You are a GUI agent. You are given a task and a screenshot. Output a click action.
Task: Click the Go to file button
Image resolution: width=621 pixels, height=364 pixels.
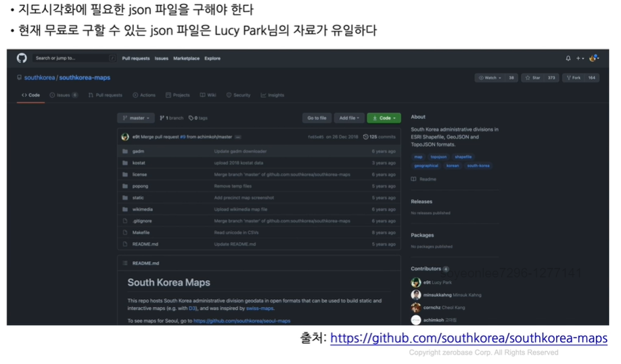[317, 118]
